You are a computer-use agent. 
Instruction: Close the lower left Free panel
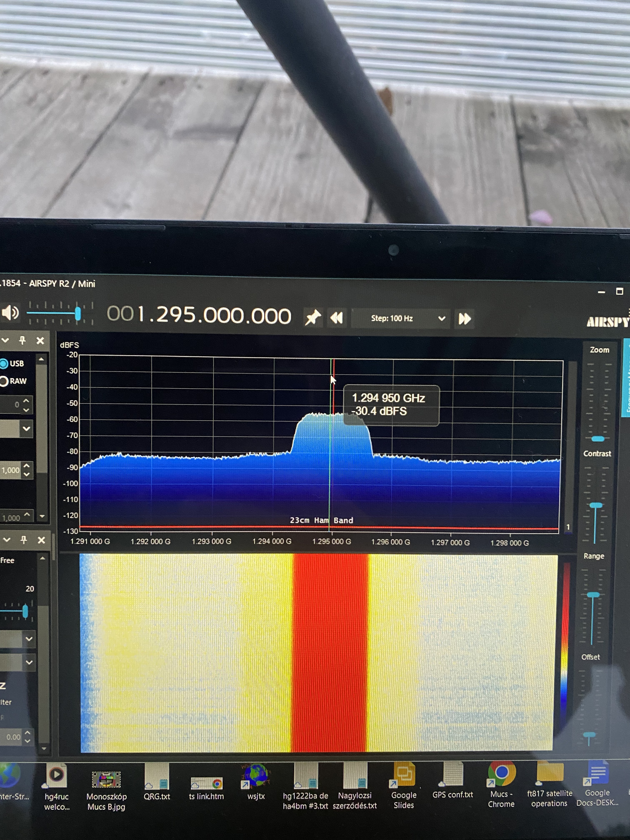tap(41, 540)
